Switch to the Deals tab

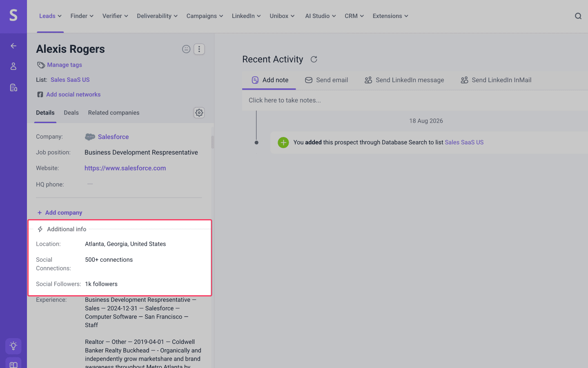tap(71, 112)
